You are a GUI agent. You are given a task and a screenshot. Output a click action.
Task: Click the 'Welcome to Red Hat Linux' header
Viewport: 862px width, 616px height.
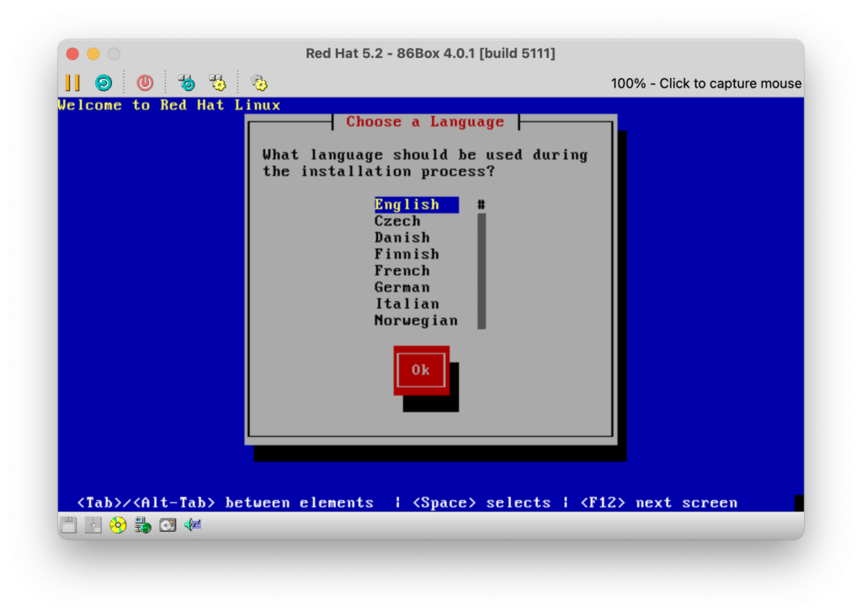click(169, 105)
